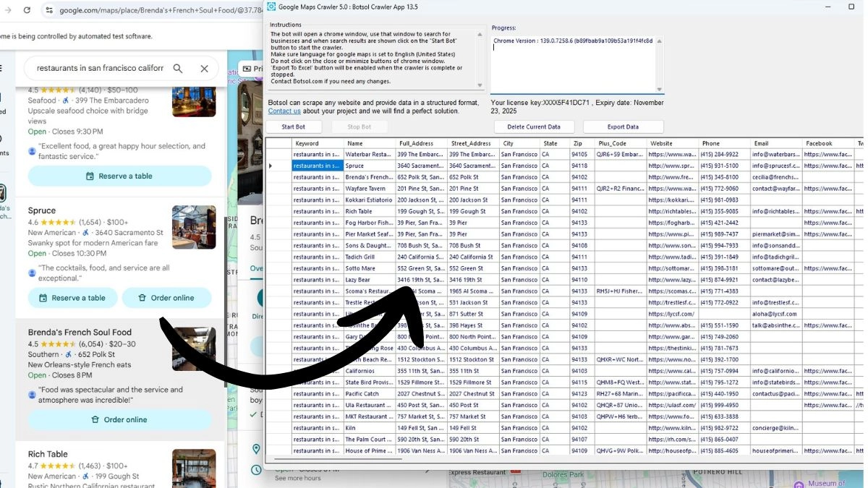Open the seafood restaurant thumbnail at list top
The height and width of the screenshot is (488, 868).
pos(194,100)
